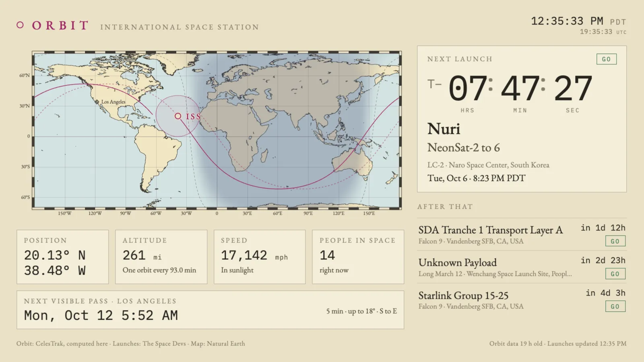This screenshot has height=362, width=644.
Task: Open the Starlink Group 15-25 entry
Action: [522, 300]
